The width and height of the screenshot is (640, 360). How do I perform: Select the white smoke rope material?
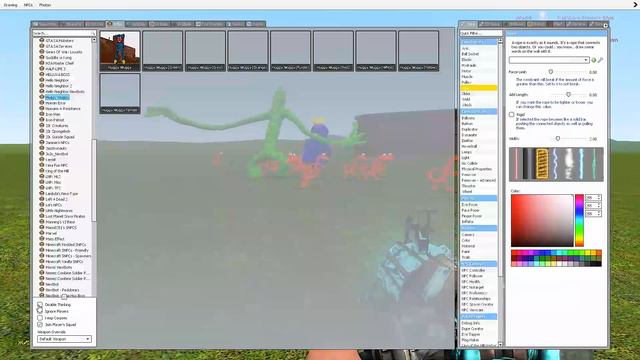(568, 164)
